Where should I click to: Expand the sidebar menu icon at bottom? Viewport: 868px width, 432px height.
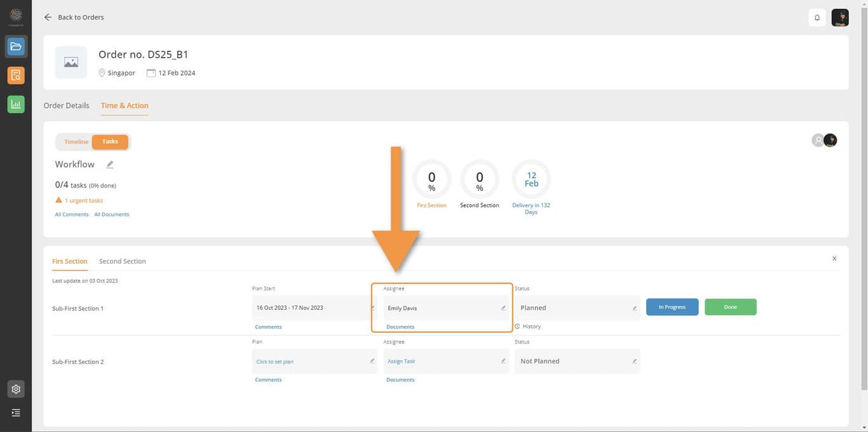pyautogui.click(x=16, y=413)
